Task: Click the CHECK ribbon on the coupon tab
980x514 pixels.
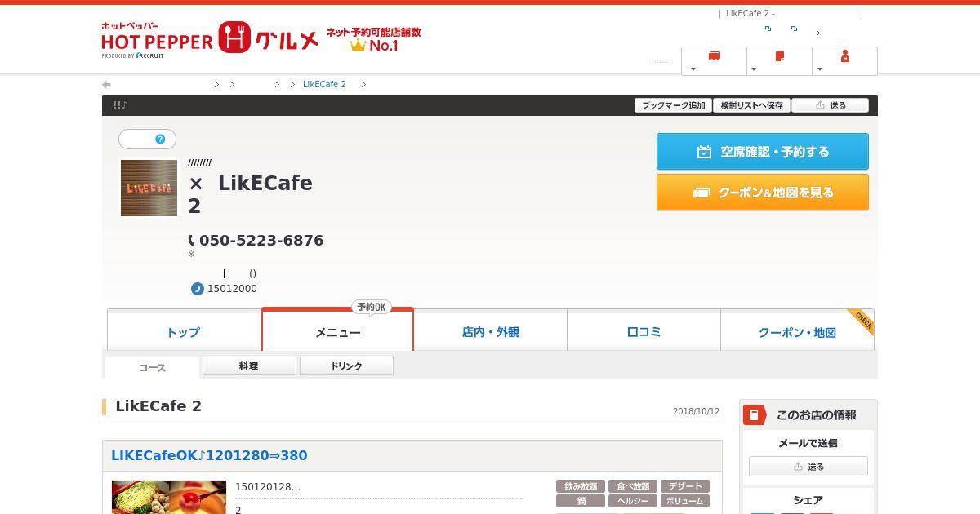Action: (x=862, y=321)
